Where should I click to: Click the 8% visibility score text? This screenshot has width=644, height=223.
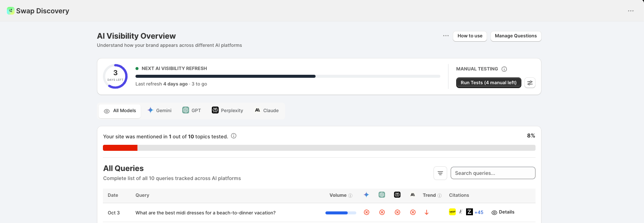(531, 136)
